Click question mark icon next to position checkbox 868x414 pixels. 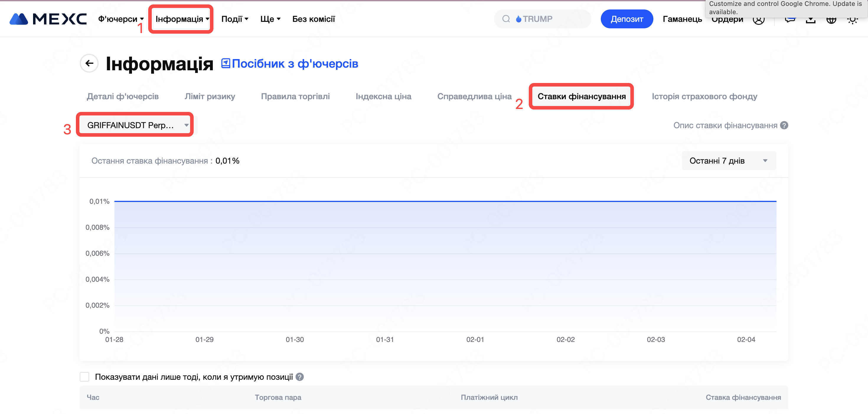click(300, 377)
